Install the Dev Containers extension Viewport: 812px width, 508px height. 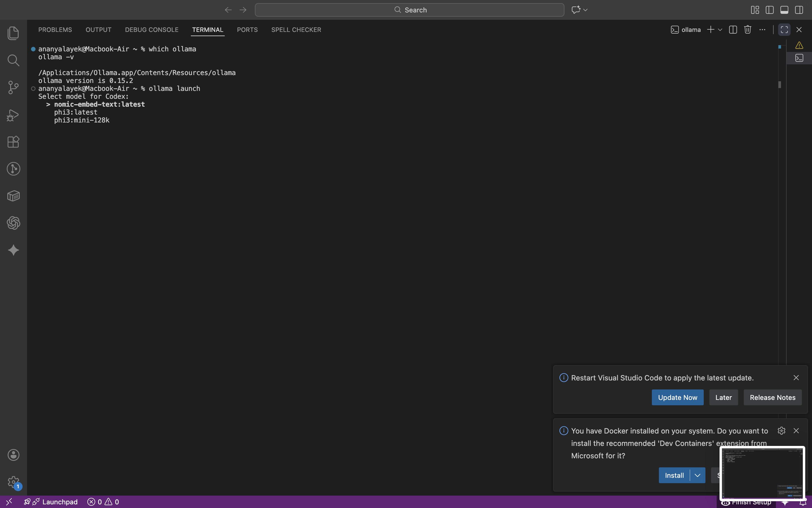tap(674, 476)
